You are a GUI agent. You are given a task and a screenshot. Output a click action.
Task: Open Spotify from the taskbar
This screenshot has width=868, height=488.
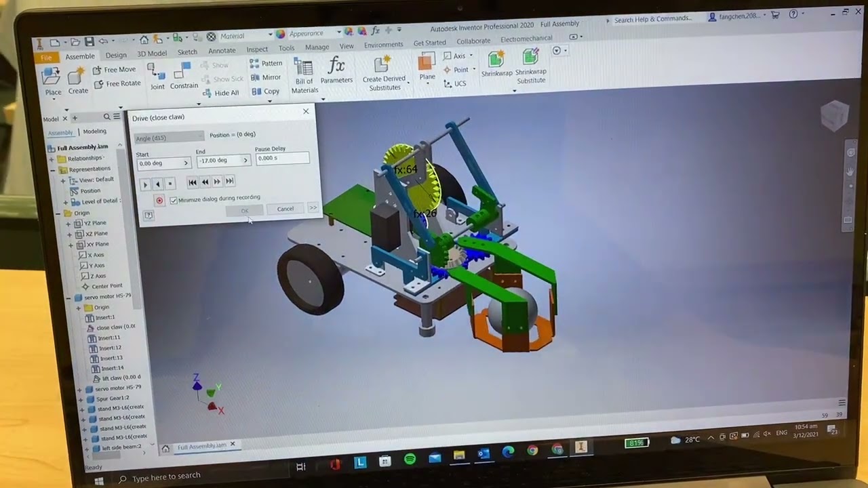pyautogui.click(x=410, y=460)
